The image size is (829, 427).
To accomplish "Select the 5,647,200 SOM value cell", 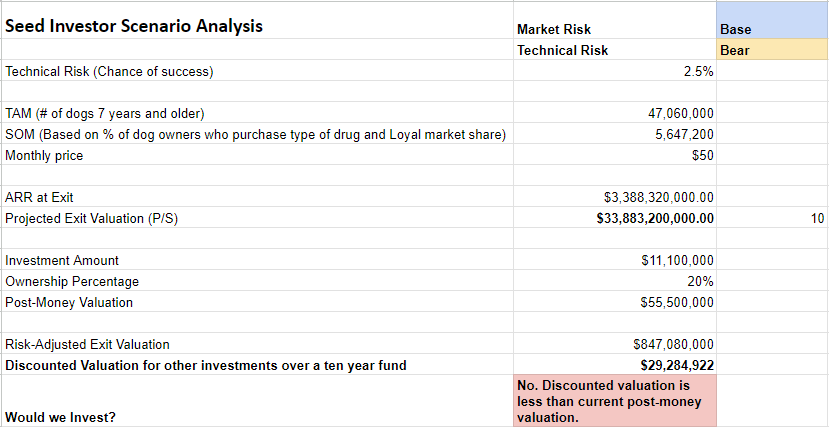I will (x=615, y=134).
